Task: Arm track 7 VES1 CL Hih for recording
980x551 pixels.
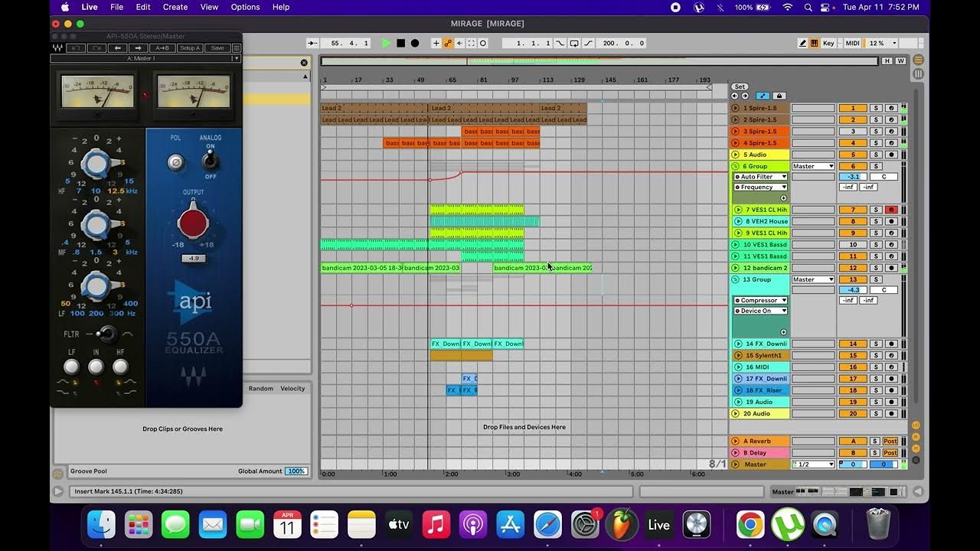Action: pos(891,210)
